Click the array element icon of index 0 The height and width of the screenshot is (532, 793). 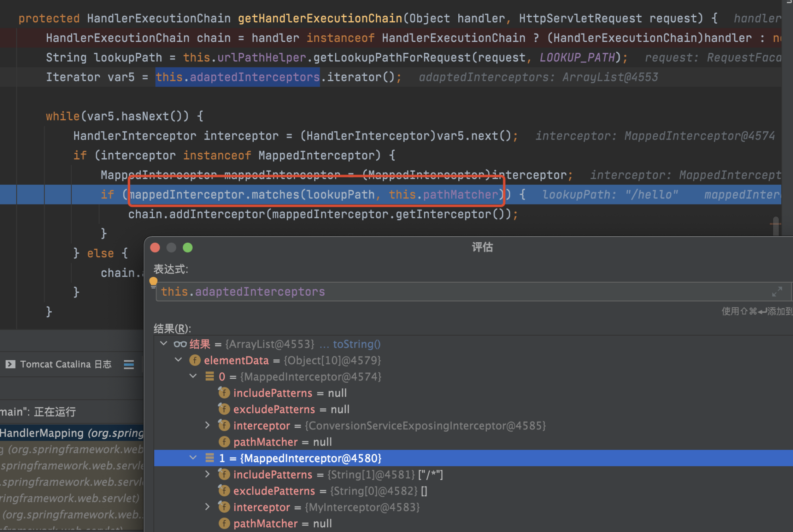210,377
